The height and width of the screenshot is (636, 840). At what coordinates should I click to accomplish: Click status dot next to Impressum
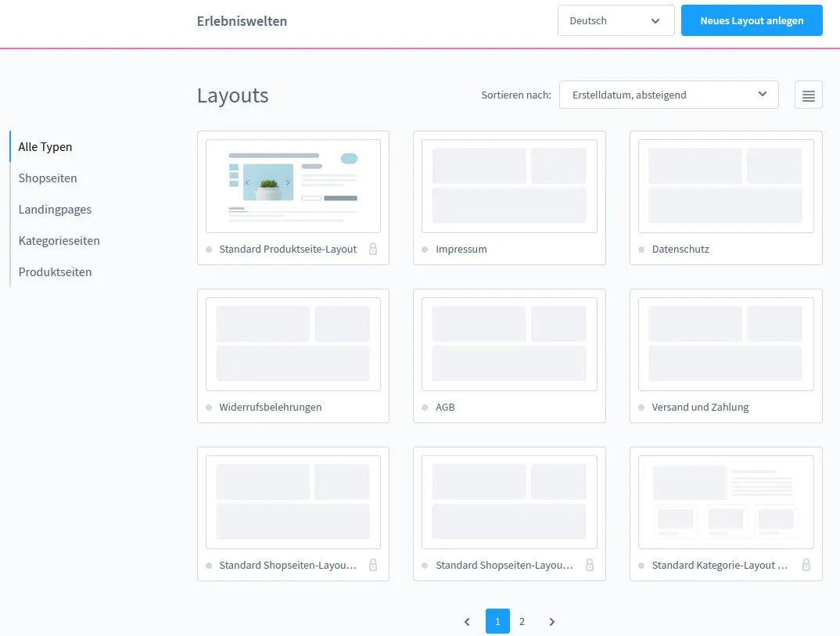pyautogui.click(x=425, y=250)
